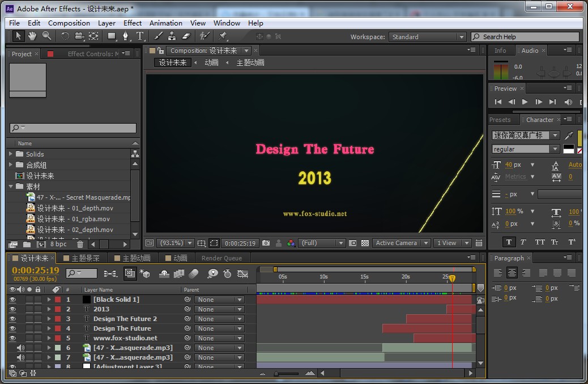Screen dimensions: 588x384
Task: Select the Clone Stamp tool
Action: [172, 36]
